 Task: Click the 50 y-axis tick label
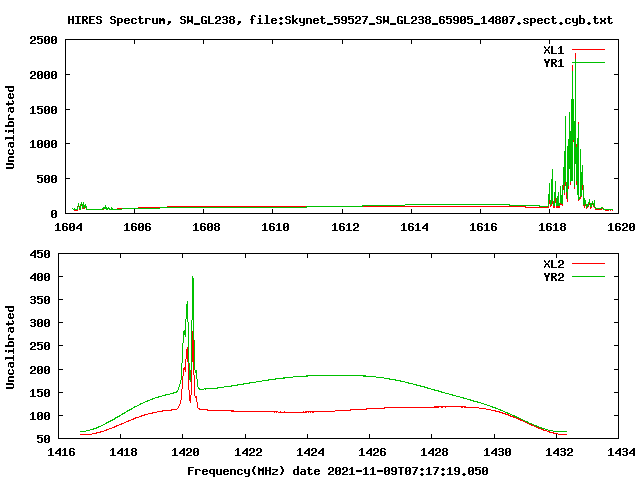[x=43, y=439]
